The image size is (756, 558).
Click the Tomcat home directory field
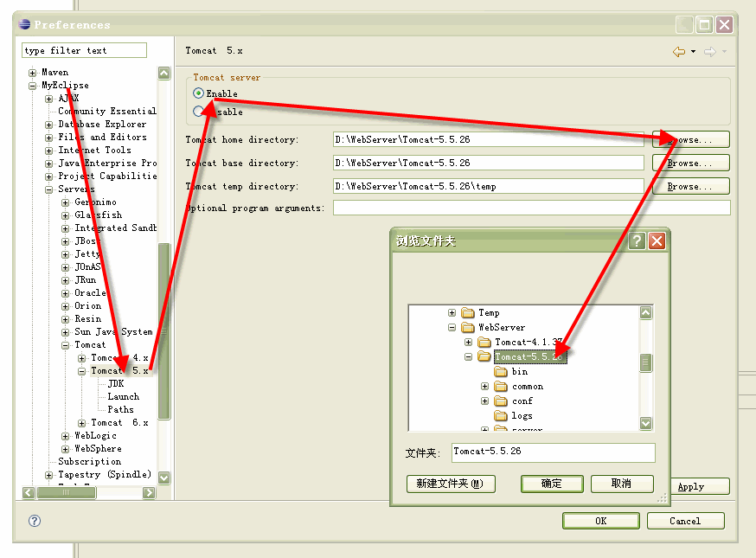(x=489, y=139)
